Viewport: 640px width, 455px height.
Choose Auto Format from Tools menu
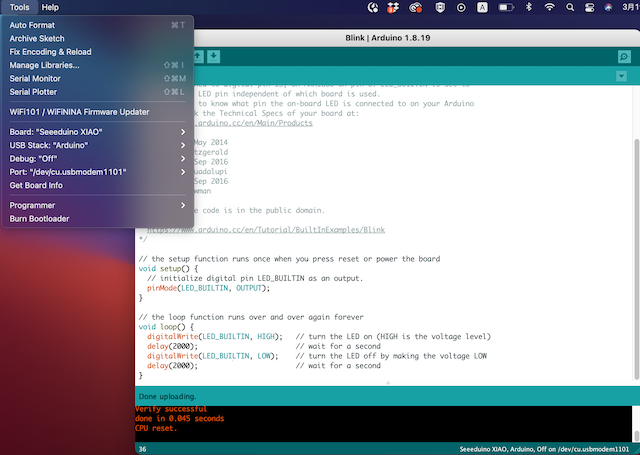coord(98,25)
